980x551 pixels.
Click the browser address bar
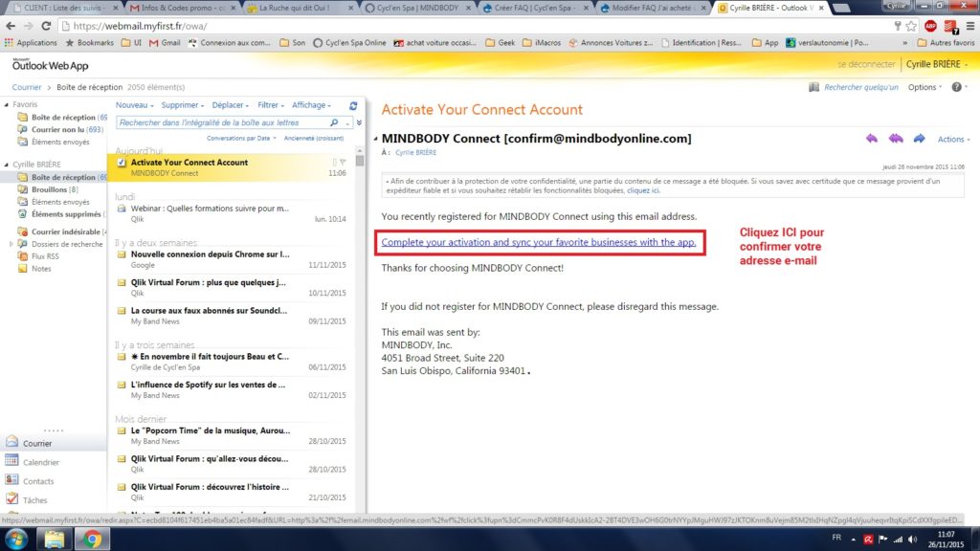pos(475,26)
